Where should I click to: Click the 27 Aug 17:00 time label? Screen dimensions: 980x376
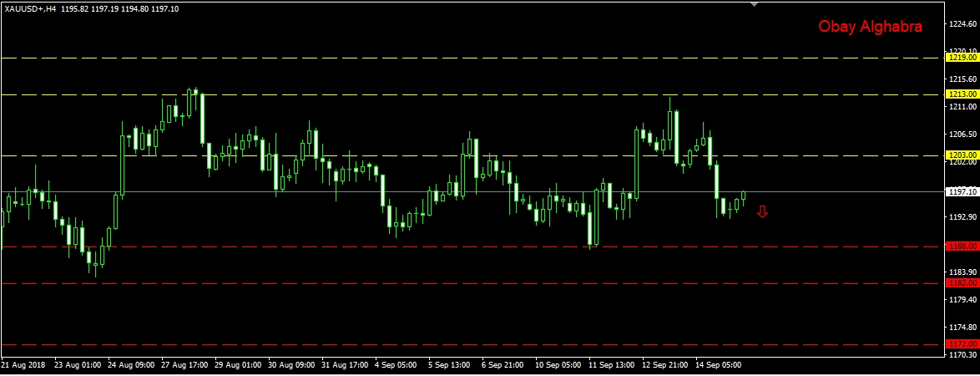click(185, 365)
